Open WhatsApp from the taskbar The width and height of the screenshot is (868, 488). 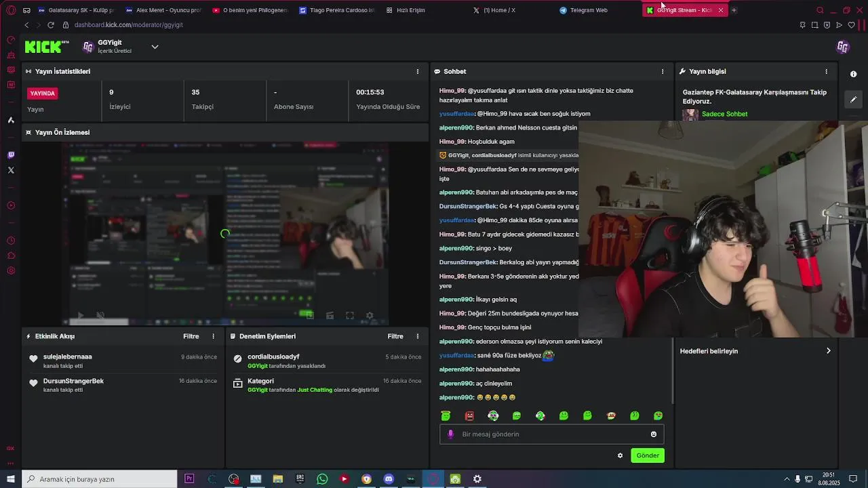[x=322, y=479]
